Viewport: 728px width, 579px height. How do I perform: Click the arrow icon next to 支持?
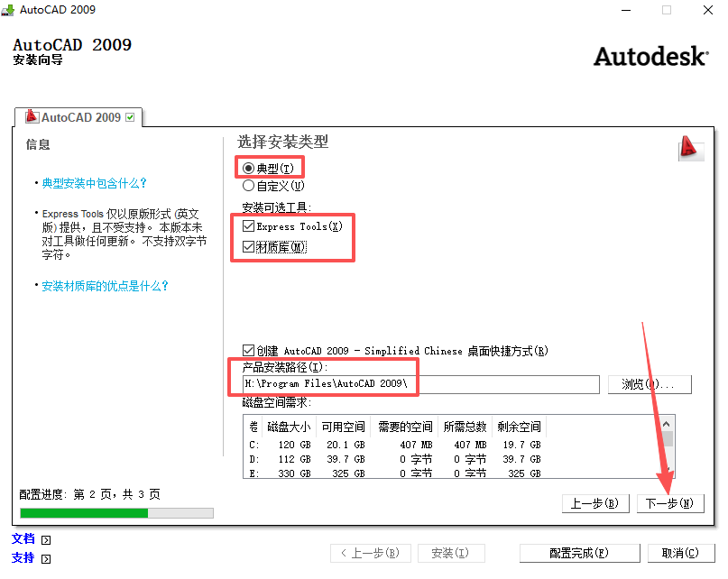click(47, 558)
